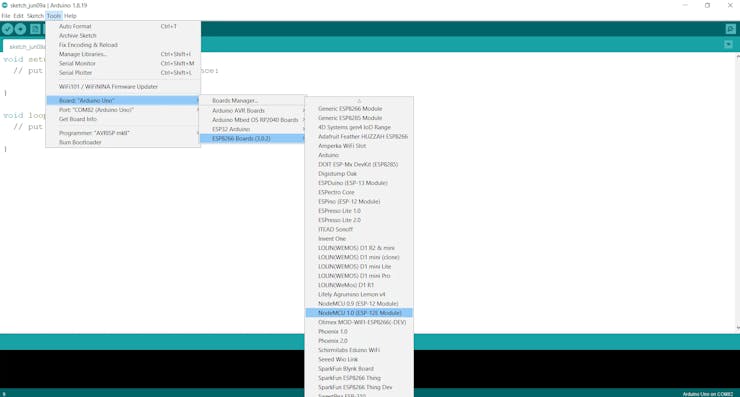The image size is (740, 397).
Task: Open the File menu
Action: [x=6, y=16]
